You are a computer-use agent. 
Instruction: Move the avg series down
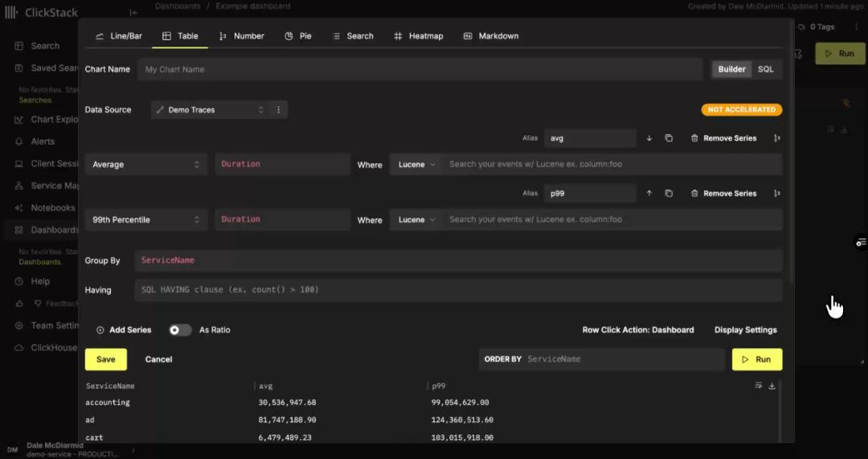click(649, 138)
